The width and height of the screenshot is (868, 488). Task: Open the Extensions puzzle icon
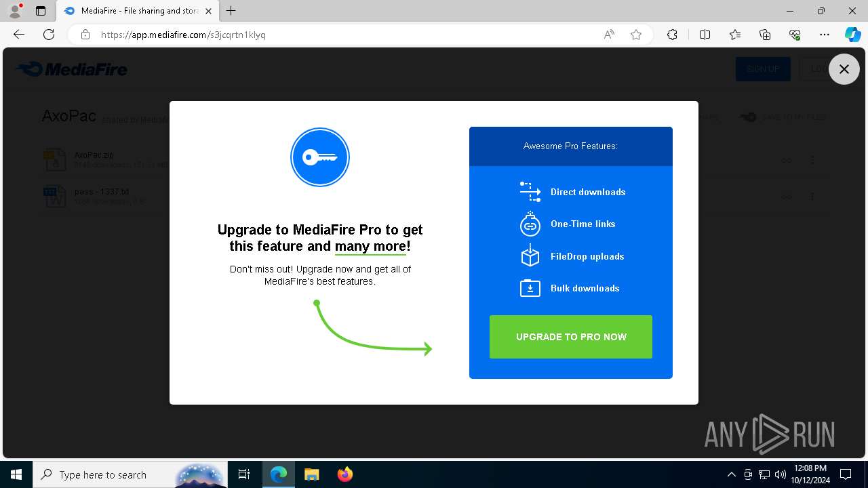(x=672, y=35)
